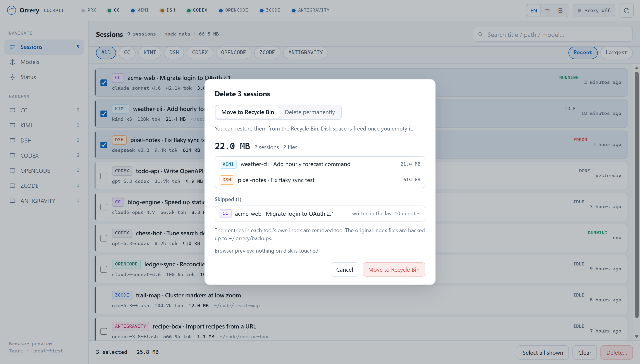Click the ANTIGRAVITY status dot in header

[294, 10]
